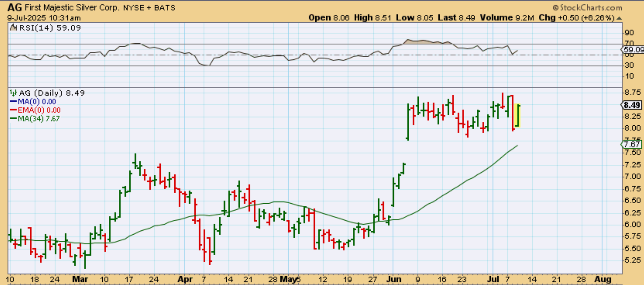The image size is (644, 285).
Task: Click the 90 level on the RSI axis
Action: [x=629, y=33]
